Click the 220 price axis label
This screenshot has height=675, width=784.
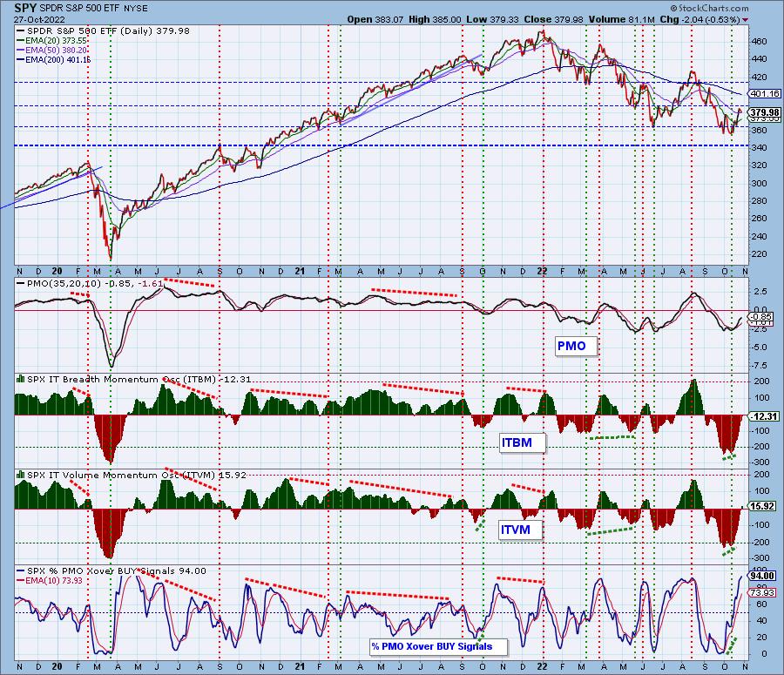coord(760,254)
